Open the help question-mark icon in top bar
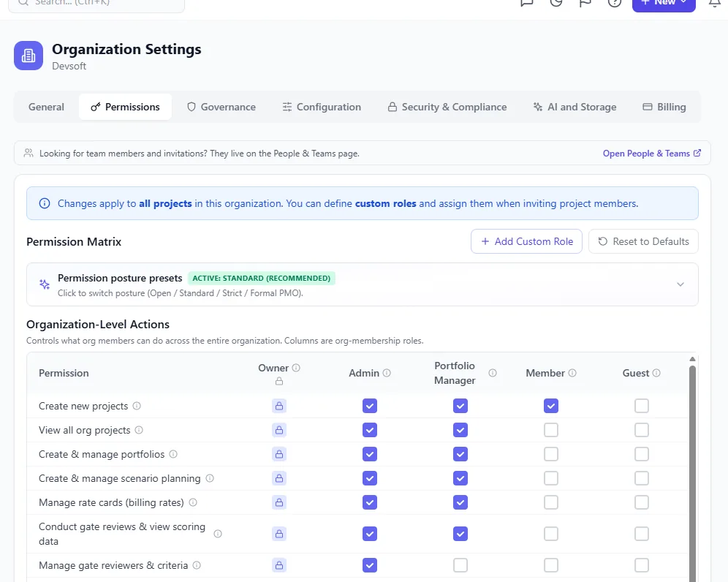The height and width of the screenshot is (582, 728). 615,2
